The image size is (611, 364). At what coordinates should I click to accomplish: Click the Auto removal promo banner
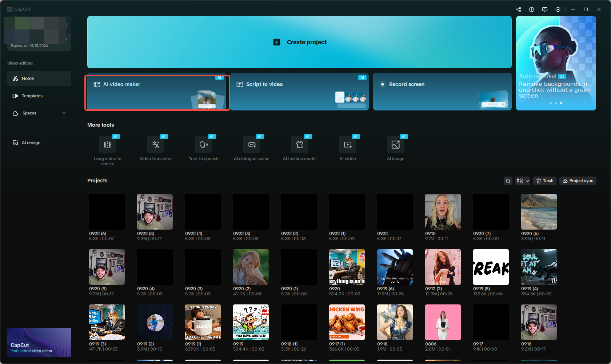pos(556,63)
